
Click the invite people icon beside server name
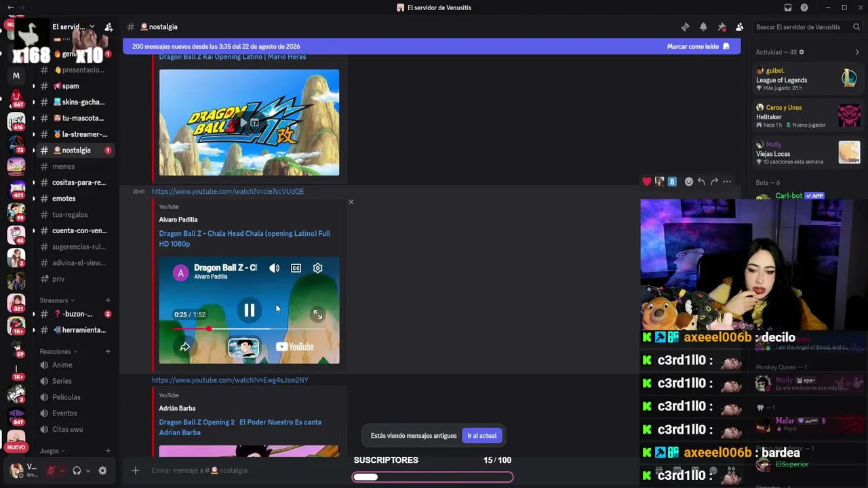point(108,27)
